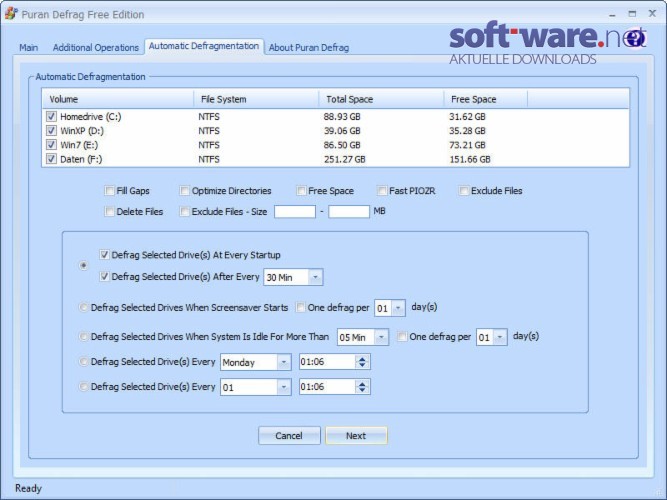Sort by the Free Space column header
This screenshot has height=500, width=667.
[485, 99]
